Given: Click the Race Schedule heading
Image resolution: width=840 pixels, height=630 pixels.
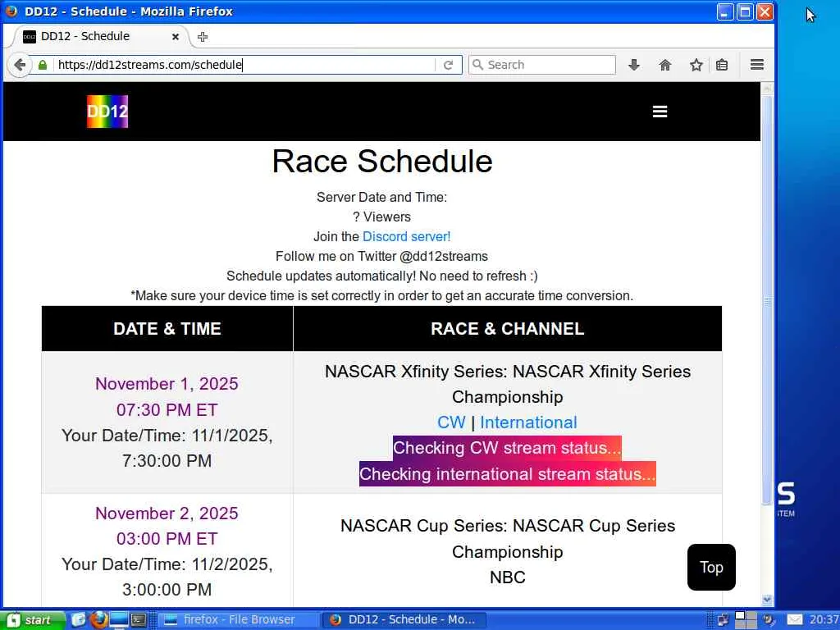Looking at the screenshot, I should pos(382,162).
